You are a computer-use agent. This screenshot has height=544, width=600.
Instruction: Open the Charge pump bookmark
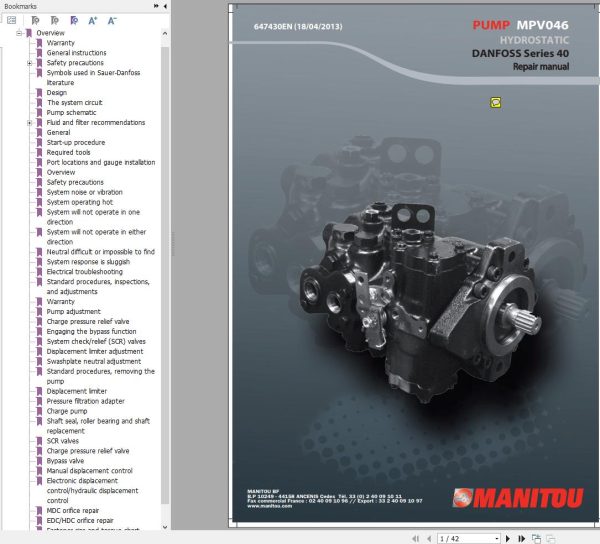point(67,411)
